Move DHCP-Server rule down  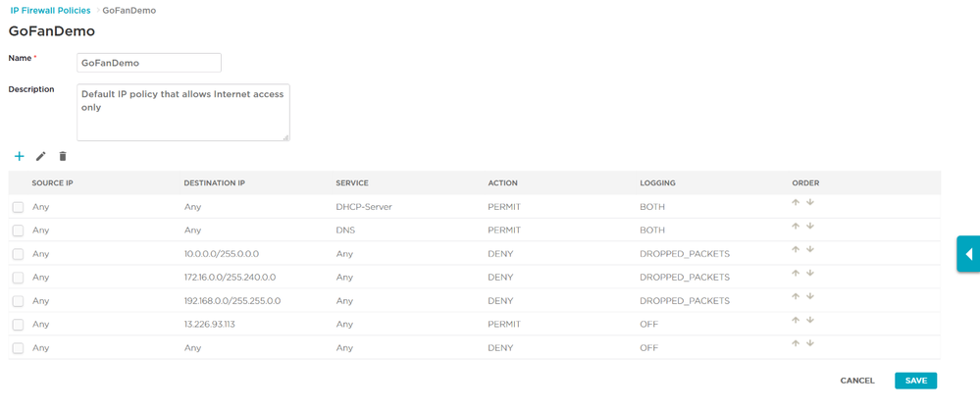point(810,202)
